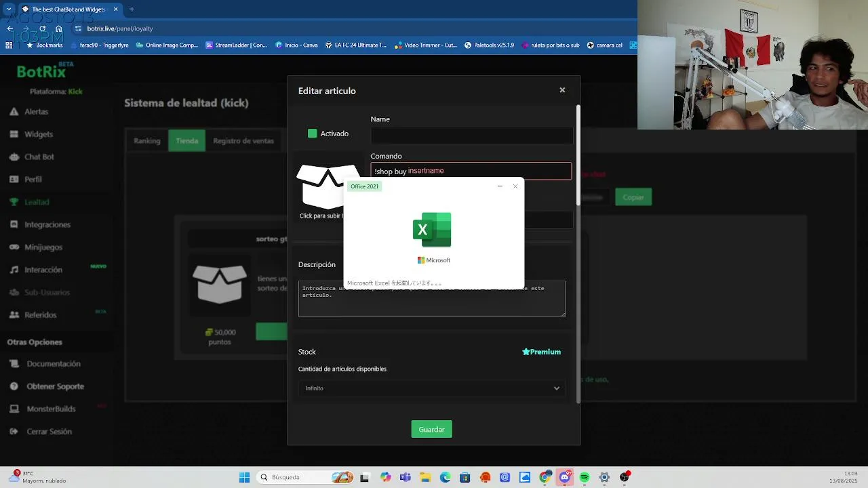Open the weather widget on the taskbar
868x488 pixels.
[x=37, y=477]
